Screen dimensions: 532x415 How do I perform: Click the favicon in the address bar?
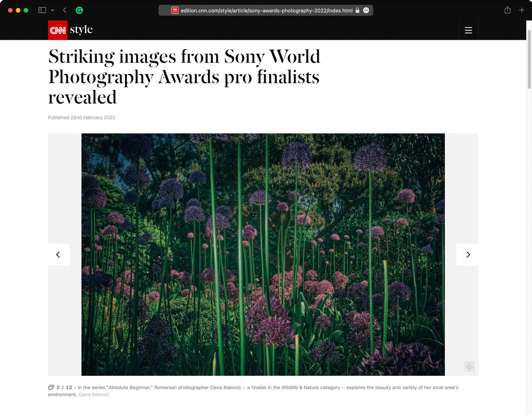point(175,10)
